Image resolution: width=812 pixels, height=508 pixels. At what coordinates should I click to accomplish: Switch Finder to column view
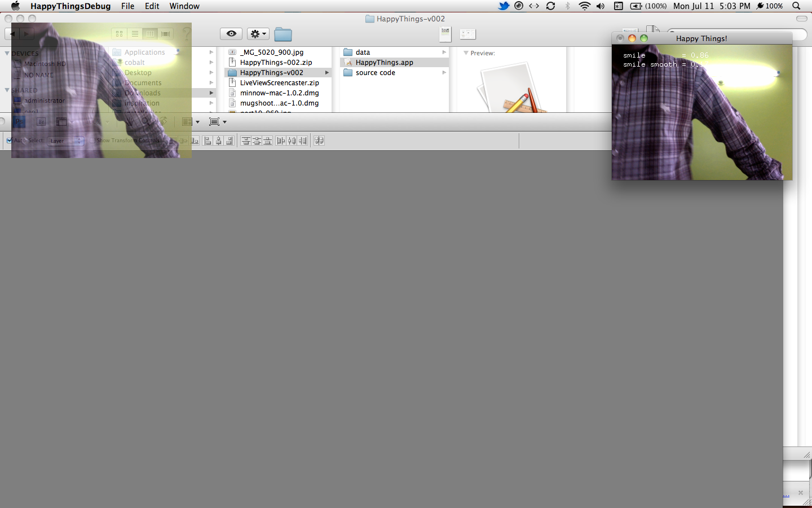(150, 34)
